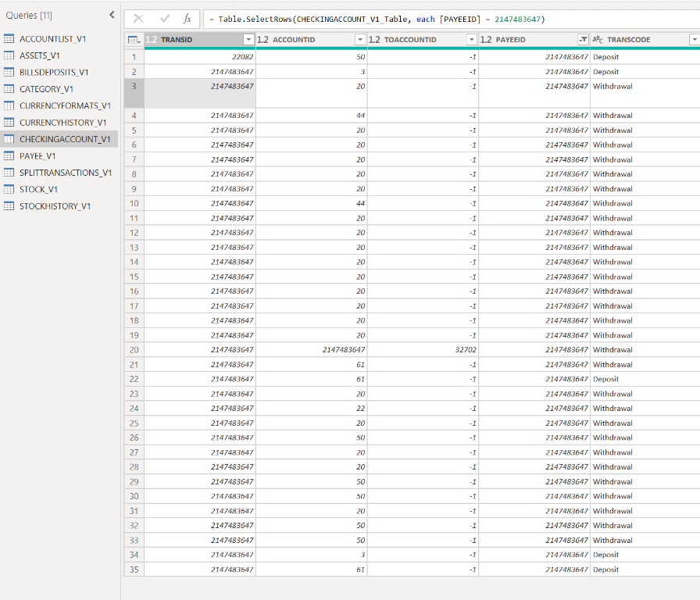Click the table icon beside ASSETS_V1

click(x=9, y=55)
